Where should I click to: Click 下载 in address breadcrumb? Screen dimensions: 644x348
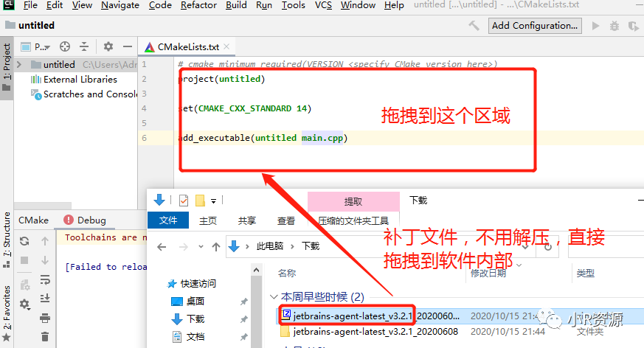tap(311, 246)
